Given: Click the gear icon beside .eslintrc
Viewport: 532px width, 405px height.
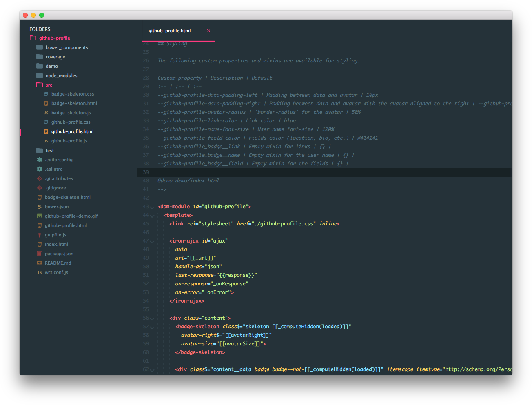Looking at the screenshot, I should pos(40,169).
